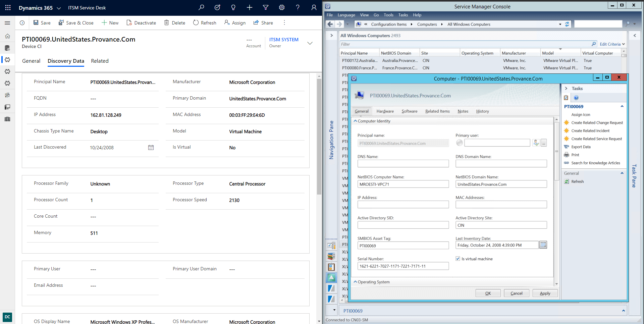
Task: Click the DC area switcher badge
Action: click(7, 317)
